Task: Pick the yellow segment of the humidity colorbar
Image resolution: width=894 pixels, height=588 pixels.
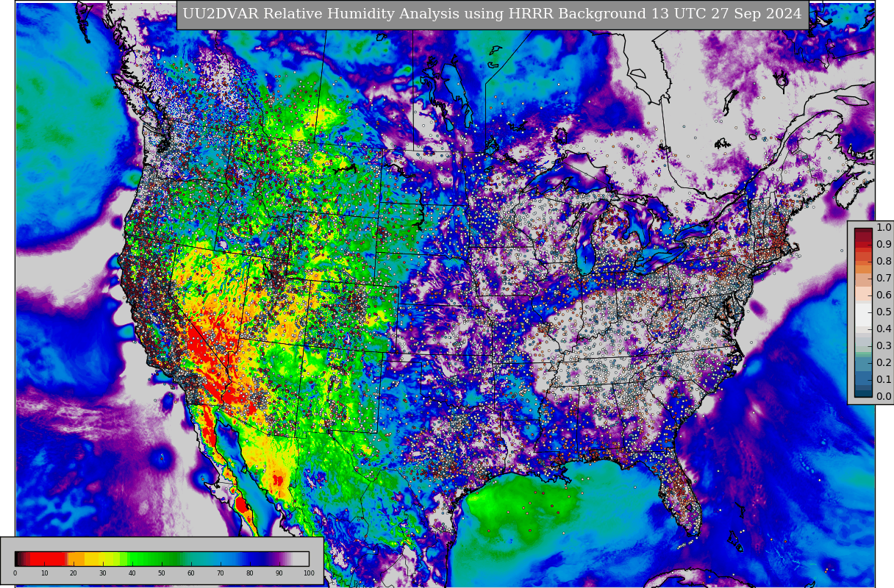Action: pyautogui.click(x=103, y=559)
